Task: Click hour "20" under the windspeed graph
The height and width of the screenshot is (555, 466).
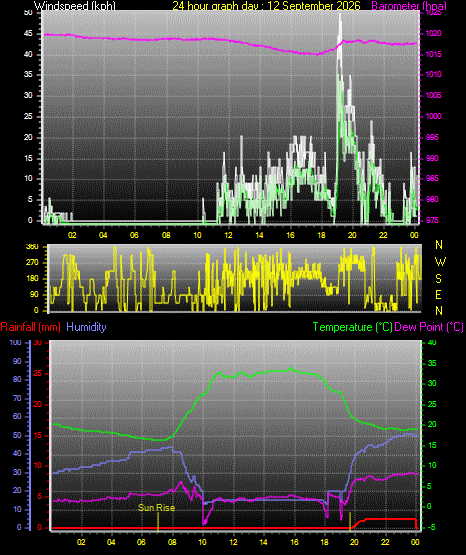Action: [352, 235]
